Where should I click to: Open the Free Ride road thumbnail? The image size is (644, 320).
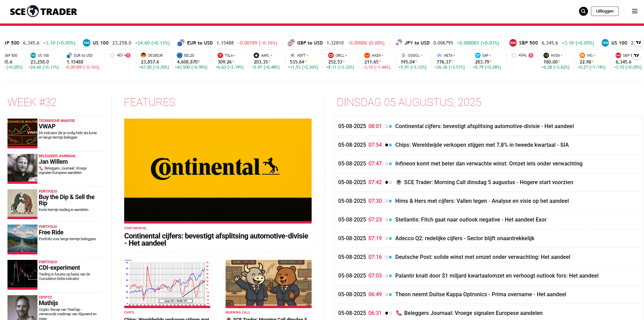click(22, 239)
